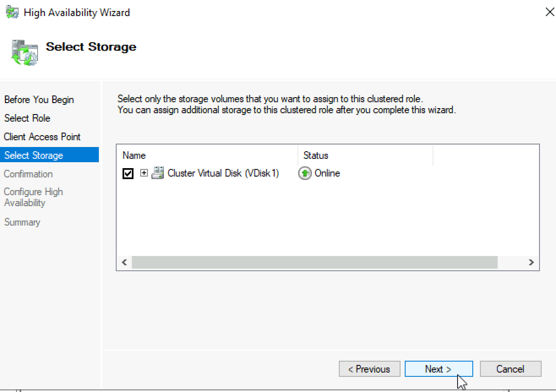This screenshot has height=392, width=556.
Task: Click the horizontal scrollbar thumb
Action: pyautogui.click(x=315, y=262)
